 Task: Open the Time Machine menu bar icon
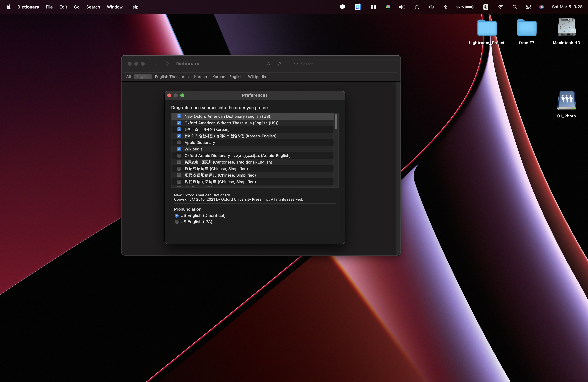(417, 7)
